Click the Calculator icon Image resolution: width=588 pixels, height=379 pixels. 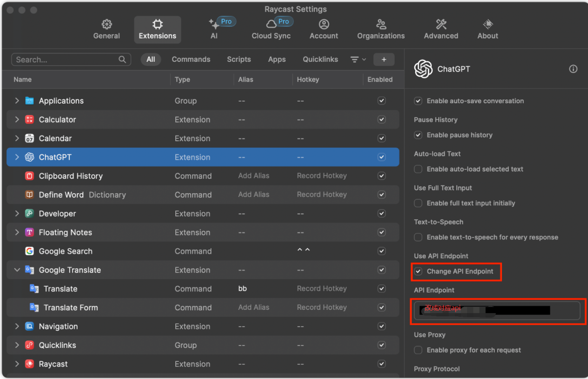(x=30, y=119)
